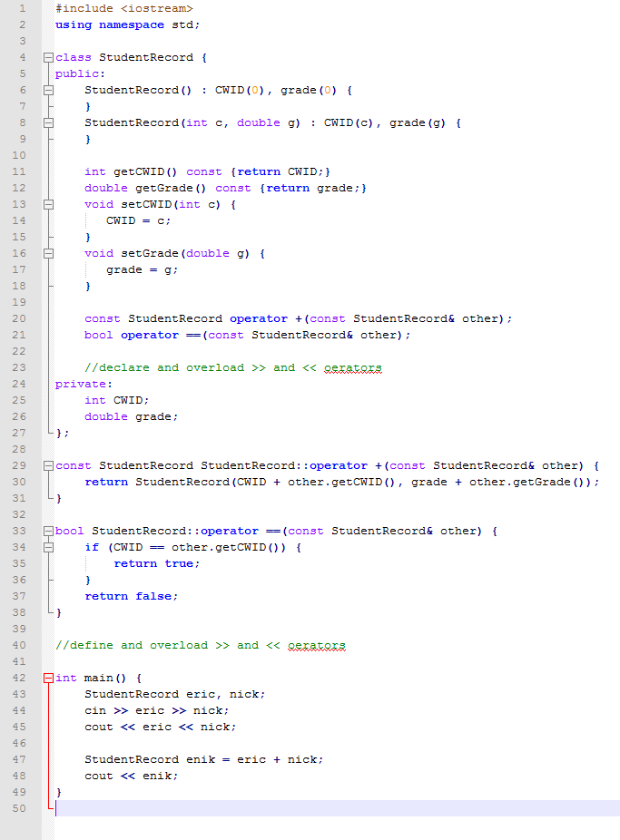Click the 'return StudentRecord(CWID + other.getCWID()' line
The width and height of the screenshot is (620, 840).
(342, 483)
